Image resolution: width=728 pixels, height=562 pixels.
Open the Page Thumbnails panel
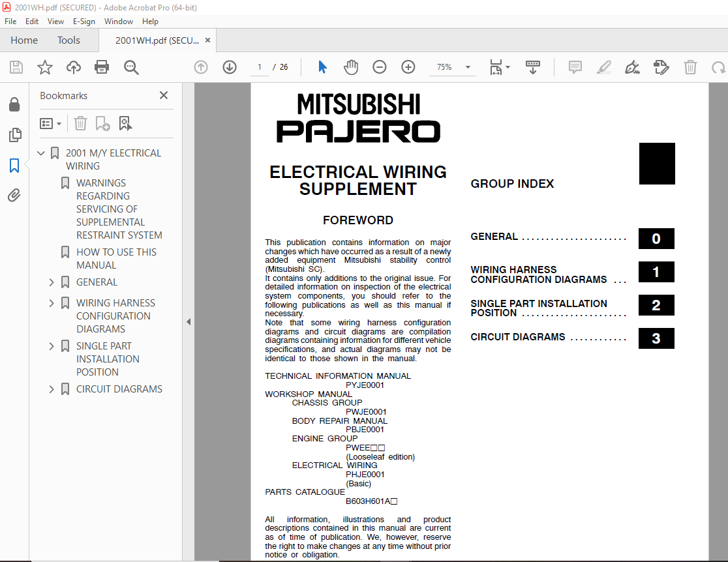tap(15, 135)
